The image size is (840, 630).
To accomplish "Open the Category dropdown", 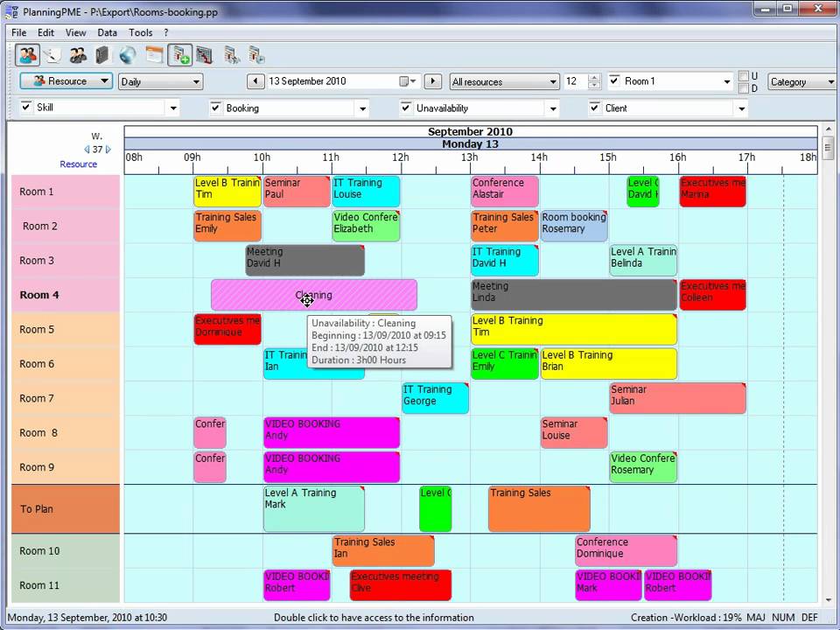I will pos(802,81).
